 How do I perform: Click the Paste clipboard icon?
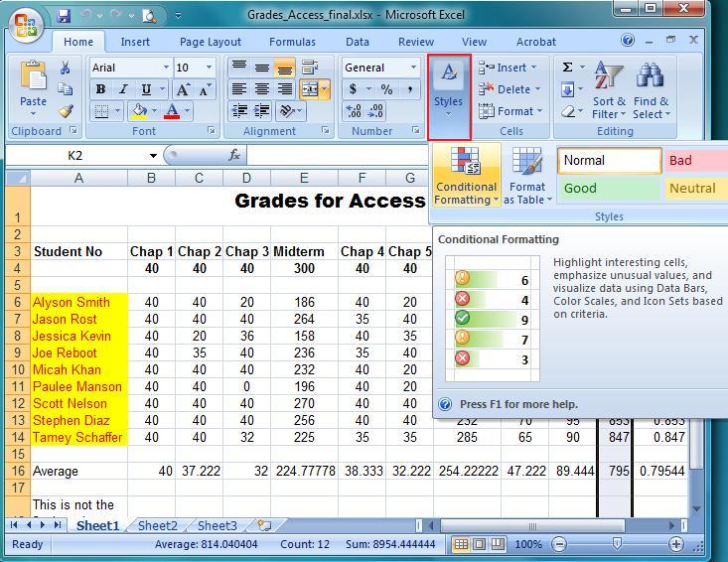point(33,85)
